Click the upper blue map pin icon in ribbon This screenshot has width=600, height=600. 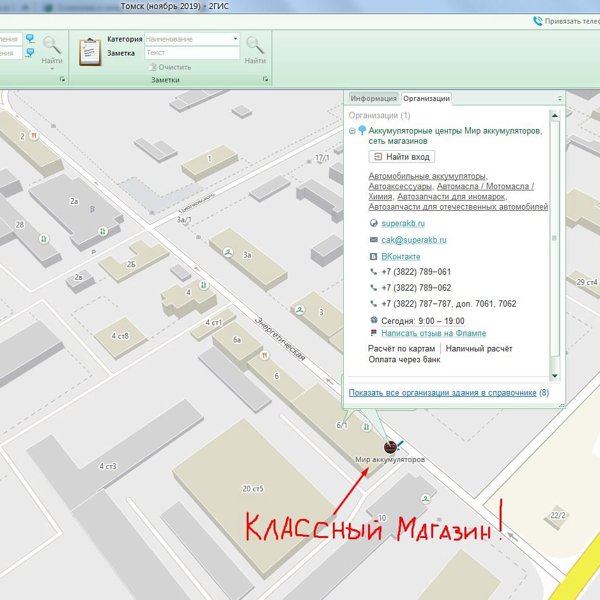30,38
